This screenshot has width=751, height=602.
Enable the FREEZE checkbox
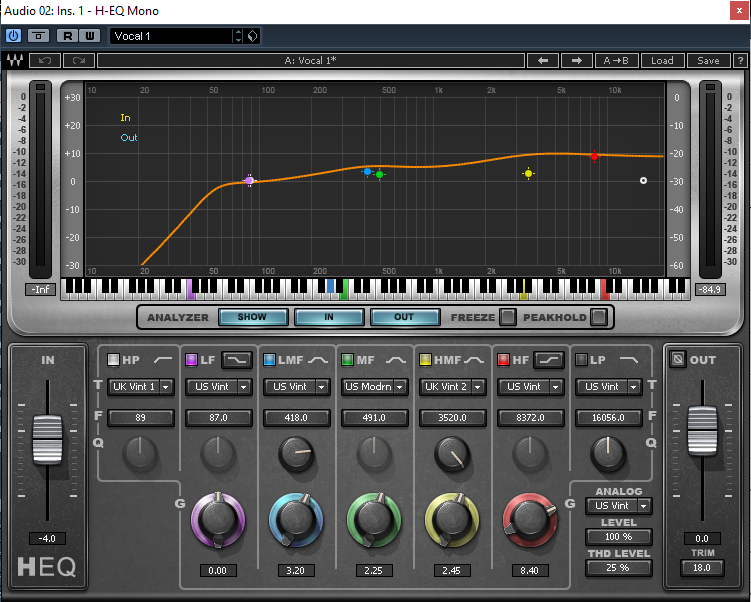click(x=508, y=317)
